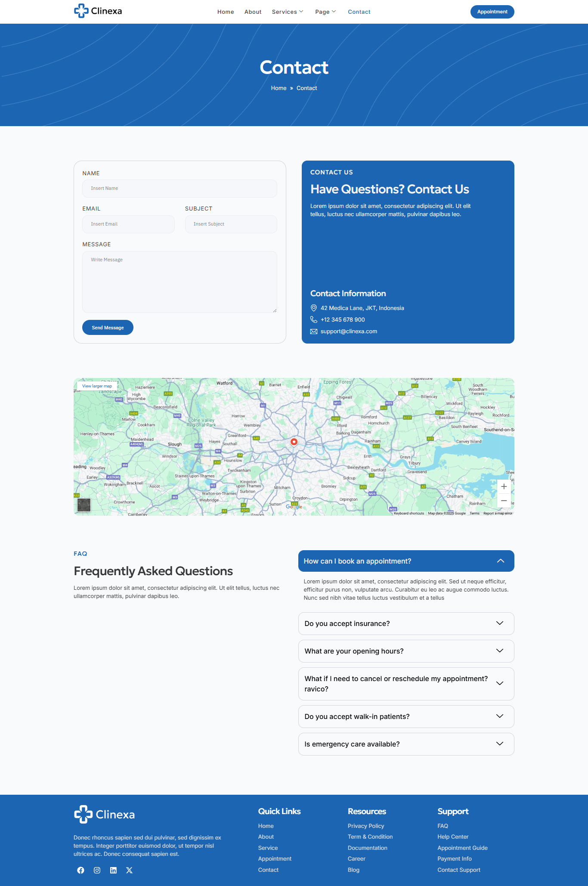This screenshot has height=886, width=588.
Task: Click the envelope icon beside support email
Action: pos(314,331)
